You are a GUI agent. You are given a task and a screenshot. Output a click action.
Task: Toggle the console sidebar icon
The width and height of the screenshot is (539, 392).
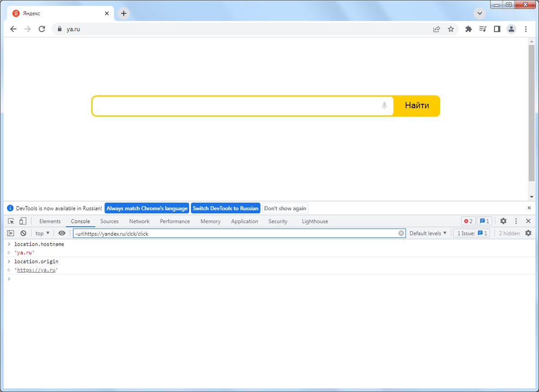[x=11, y=233]
